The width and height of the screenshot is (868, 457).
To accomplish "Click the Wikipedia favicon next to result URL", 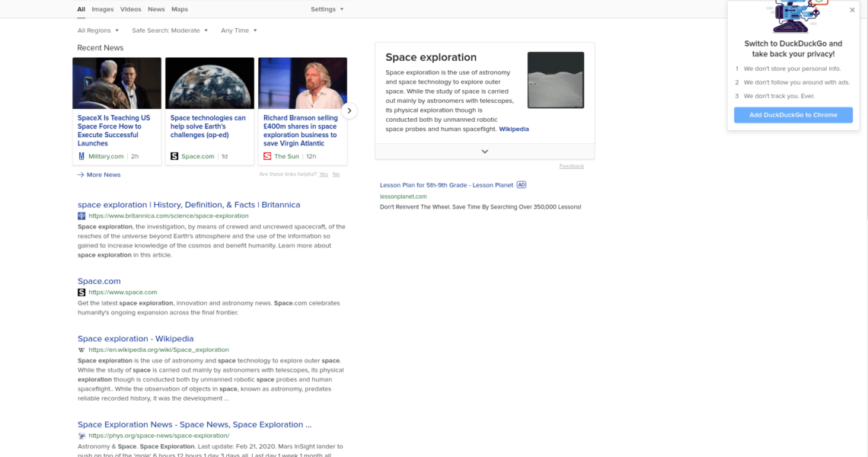I will pos(81,350).
